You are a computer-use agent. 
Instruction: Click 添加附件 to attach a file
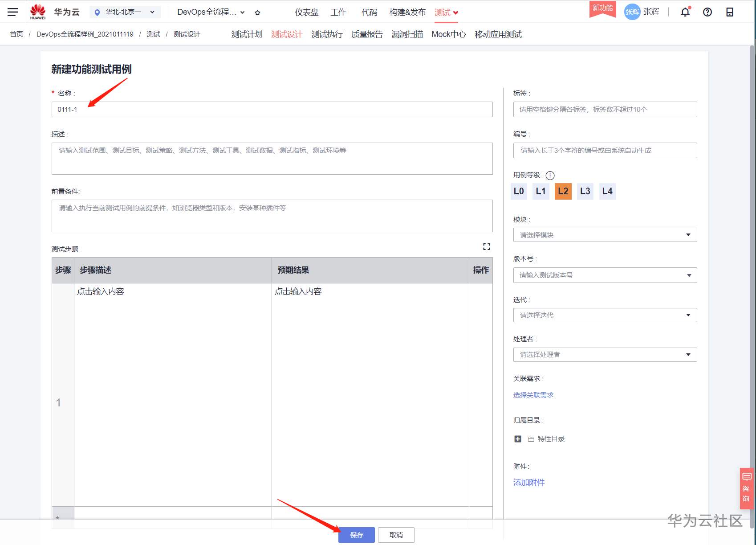[529, 483]
